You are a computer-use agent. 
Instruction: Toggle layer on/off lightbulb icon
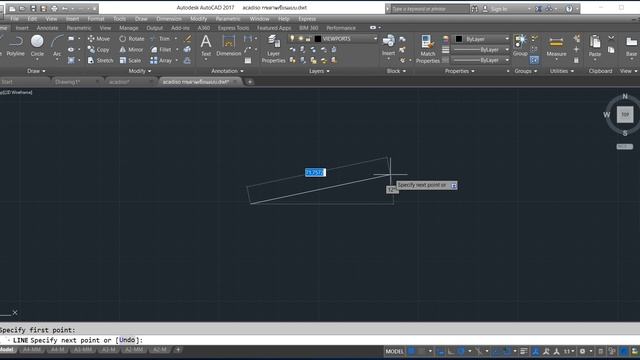292,38
